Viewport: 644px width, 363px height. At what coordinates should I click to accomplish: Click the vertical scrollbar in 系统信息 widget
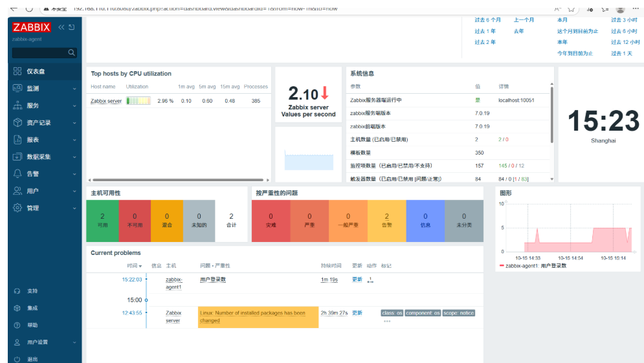pos(551,115)
